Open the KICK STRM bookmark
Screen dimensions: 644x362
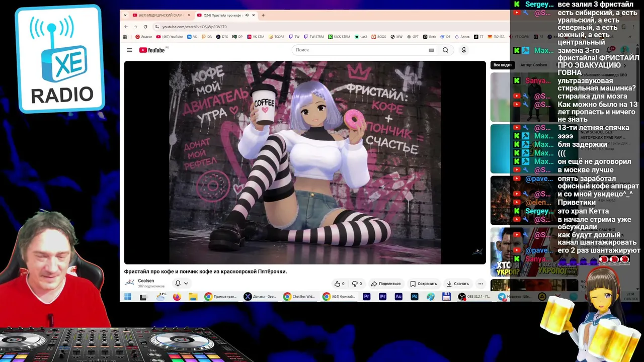pyautogui.click(x=339, y=37)
